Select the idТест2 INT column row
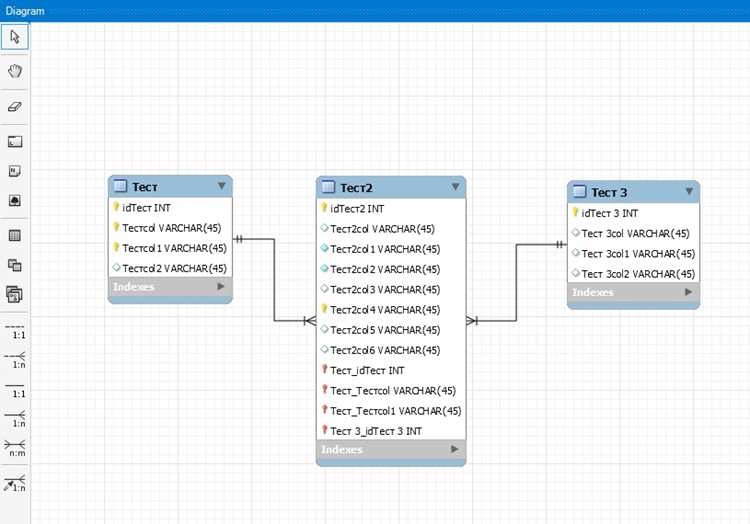The height and width of the screenshot is (524, 750). point(391,208)
